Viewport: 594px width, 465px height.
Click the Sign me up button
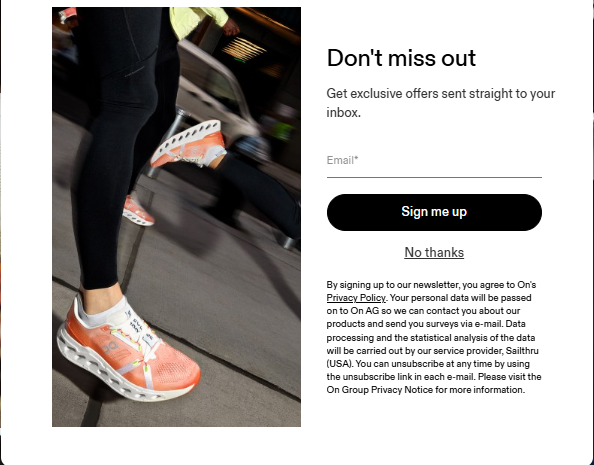tap(434, 212)
